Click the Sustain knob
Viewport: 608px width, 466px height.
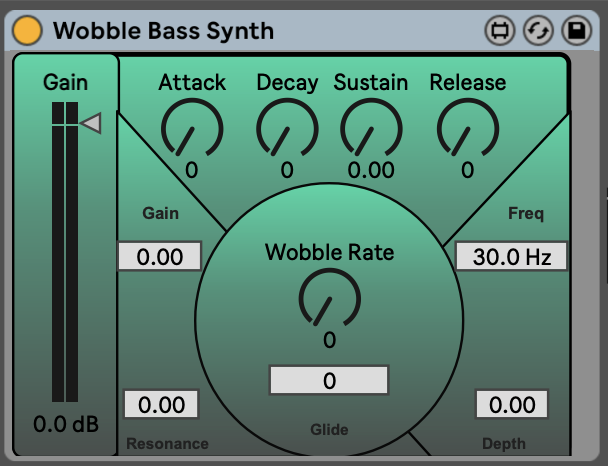coord(370,130)
